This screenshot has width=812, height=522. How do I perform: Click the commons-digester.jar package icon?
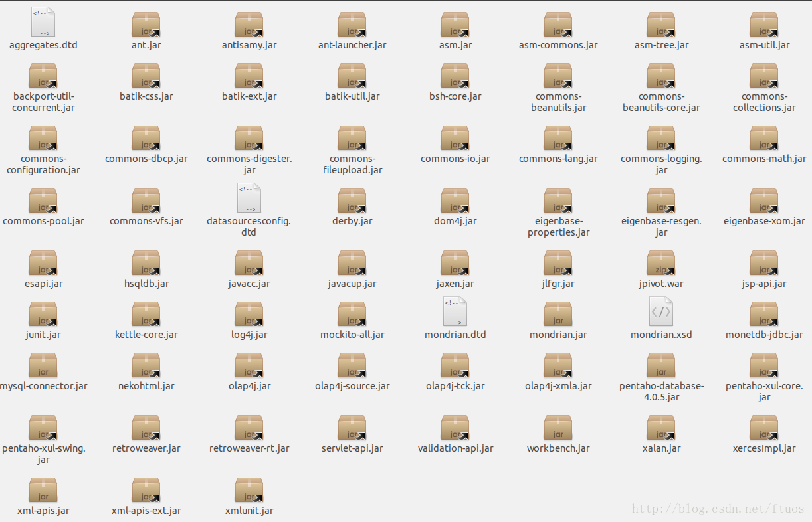tap(249, 138)
